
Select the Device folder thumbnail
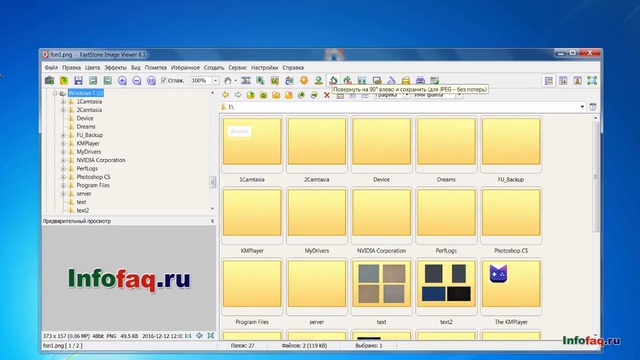tap(381, 144)
